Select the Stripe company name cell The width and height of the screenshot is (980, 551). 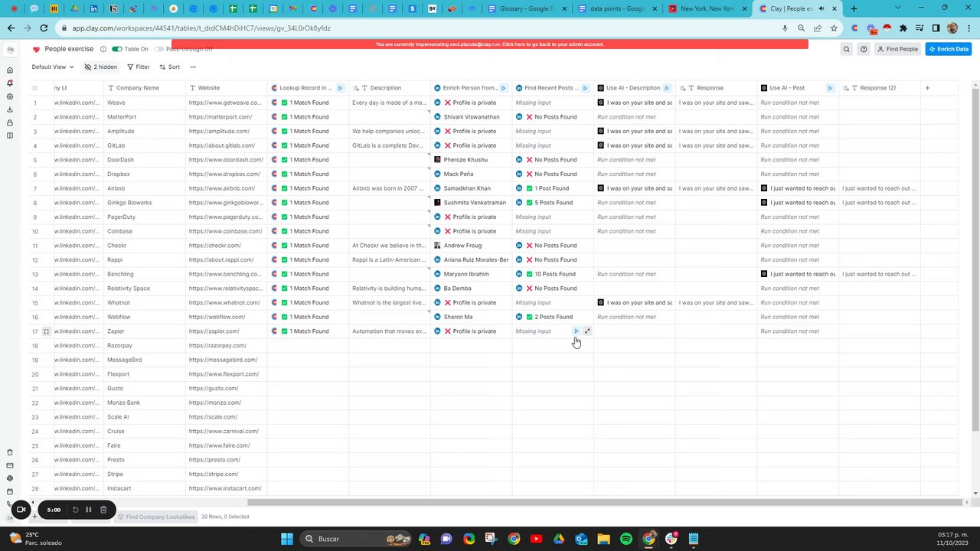[x=145, y=474]
